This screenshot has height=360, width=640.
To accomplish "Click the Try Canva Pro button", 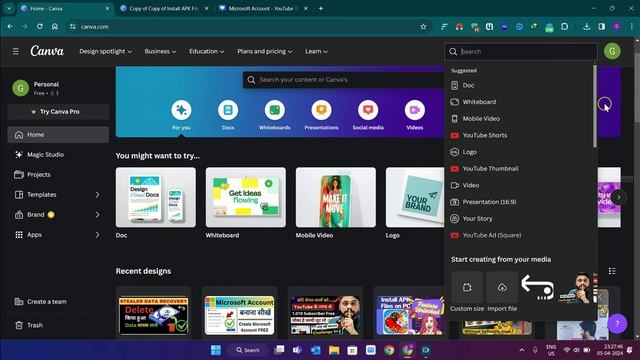I will tap(58, 111).
